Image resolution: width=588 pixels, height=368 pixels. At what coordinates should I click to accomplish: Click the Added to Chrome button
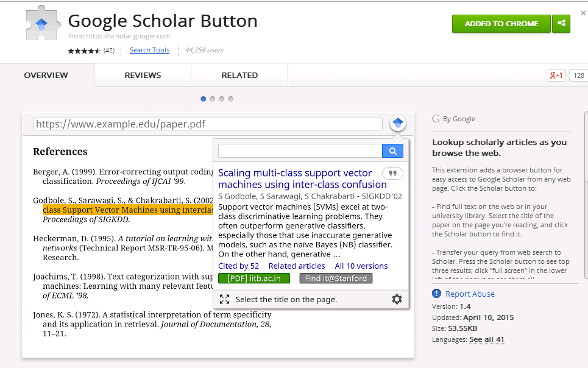tap(501, 24)
